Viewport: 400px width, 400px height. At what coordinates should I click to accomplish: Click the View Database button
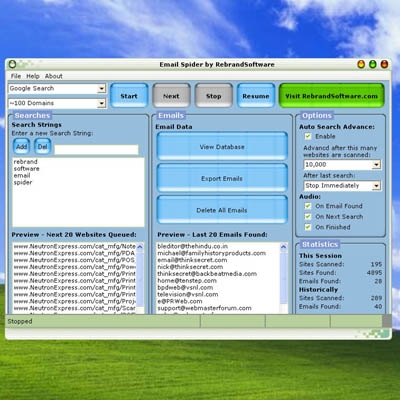coord(222,147)
